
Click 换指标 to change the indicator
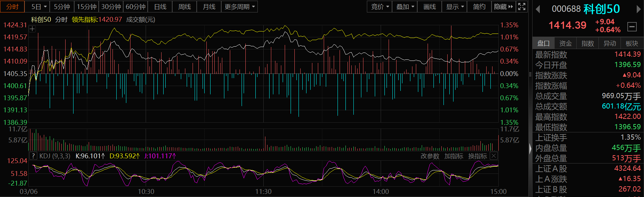477,156
